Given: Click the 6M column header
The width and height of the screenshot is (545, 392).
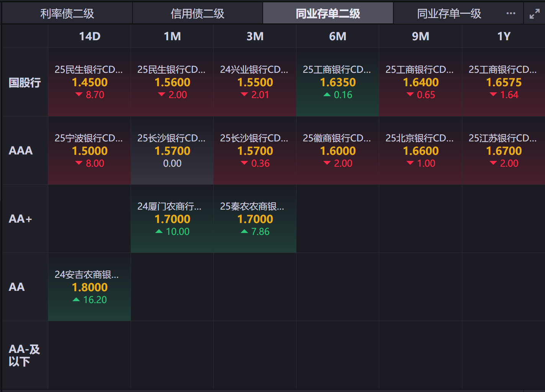Looking at the screenshot, I should (338, 36).
